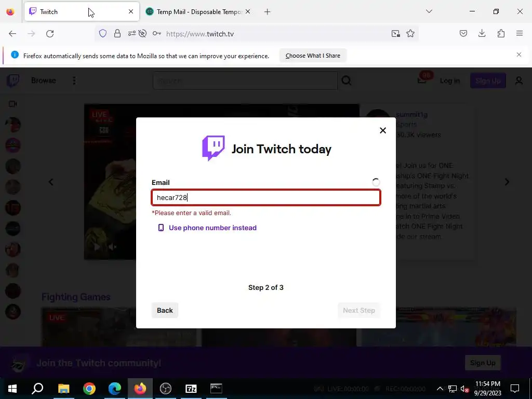The height and width of the screenshot is (399, 532).
Task: Open Twitch notifications inbox icon
Action: point(422,80)
